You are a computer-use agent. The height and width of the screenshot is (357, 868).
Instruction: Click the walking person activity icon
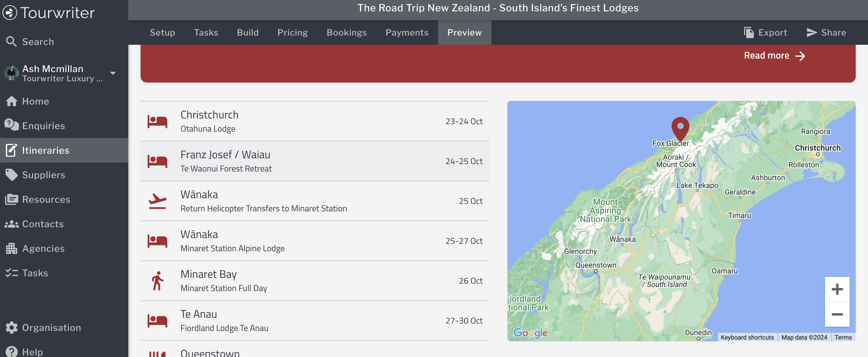coord(157,281)
